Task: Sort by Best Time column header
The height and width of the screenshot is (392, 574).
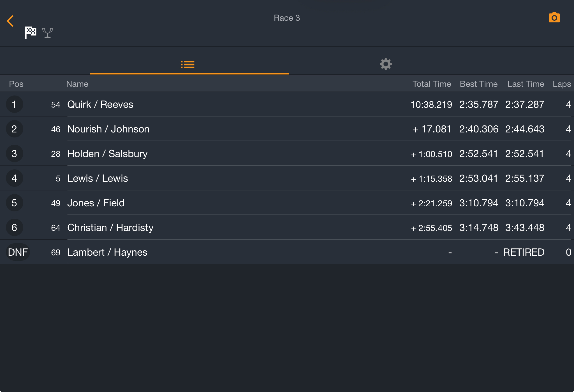Action: click(x=479, y=84)
